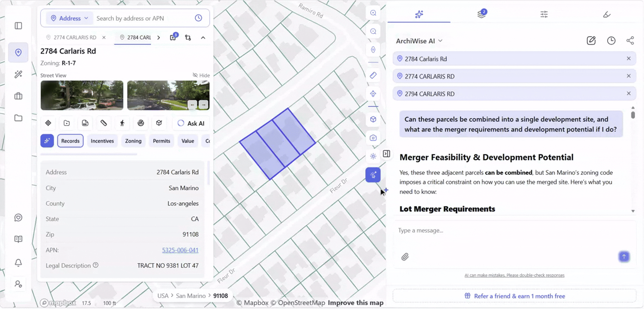Open the Address search type dropdown

(69, 18)
